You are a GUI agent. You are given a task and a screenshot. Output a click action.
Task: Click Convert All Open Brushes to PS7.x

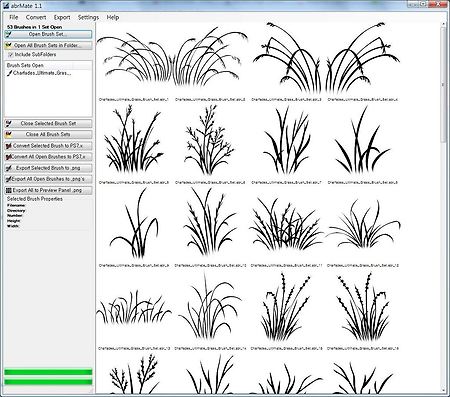[48, 157]
